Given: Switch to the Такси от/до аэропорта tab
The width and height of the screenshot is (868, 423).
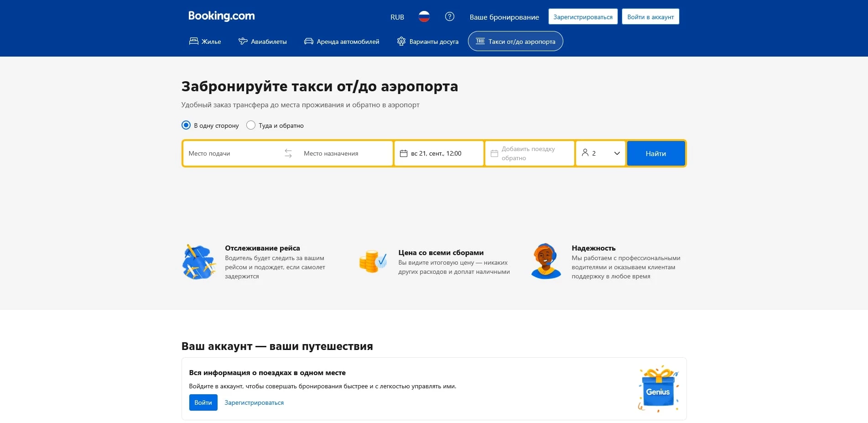Looking at the screenshot, I should coord(515,41).
